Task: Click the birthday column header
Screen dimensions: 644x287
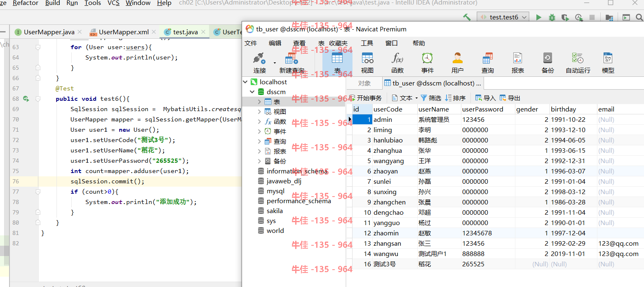Action: pyautogui.click(x=573, y=109)
